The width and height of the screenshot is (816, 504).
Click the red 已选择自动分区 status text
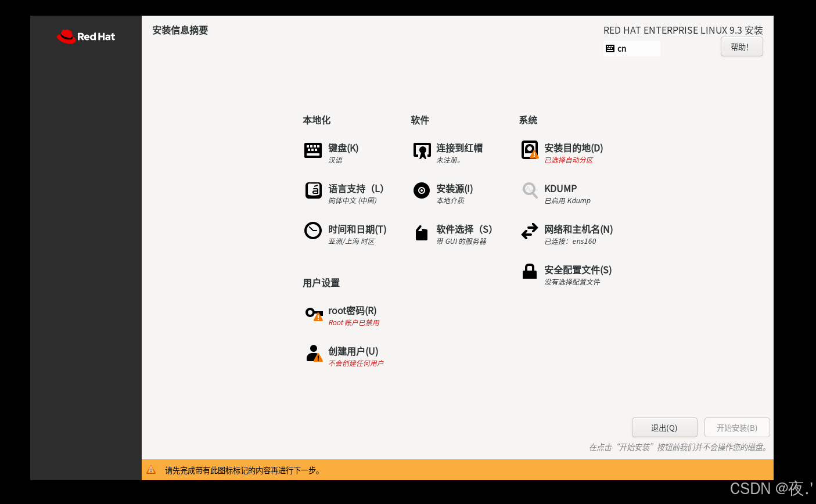(x=569, y=160)
